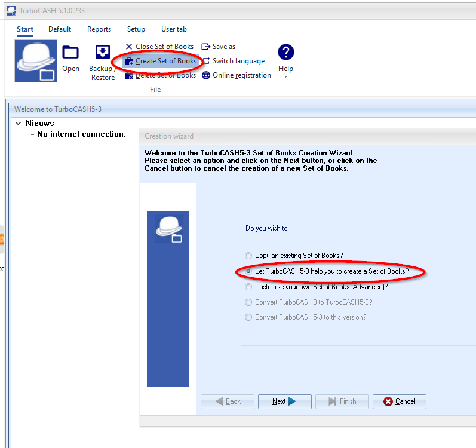Open the Reports tab
Screen dimensions: 476x448
(x=99, y=29)
